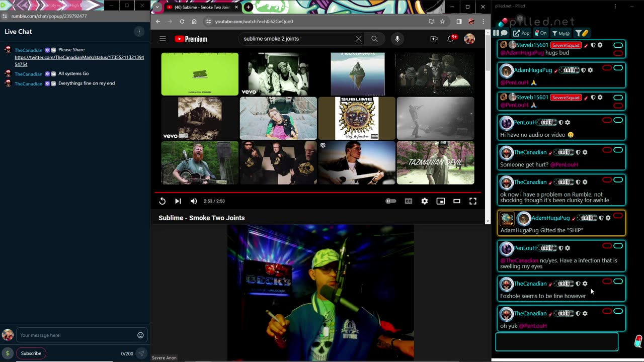644x362 pixels.
Task: Open Chrome's three-dot menu
Action: pyautogui.click(x=483, y=22)
